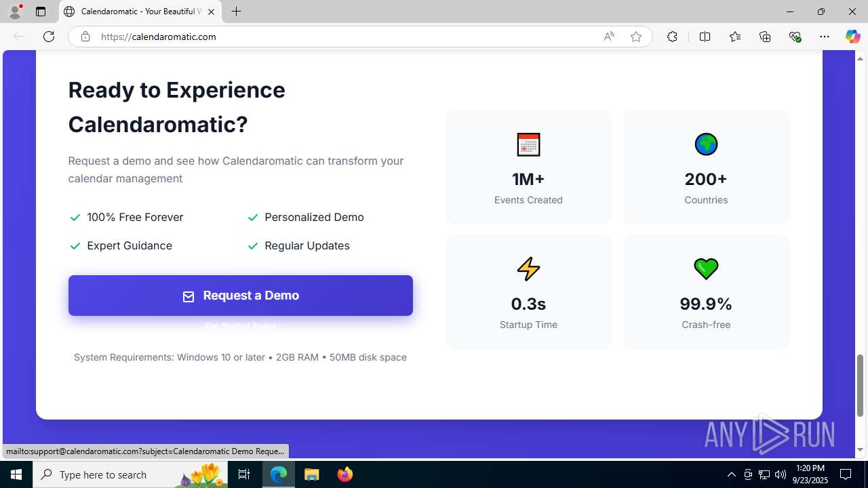Image resolution: width=868 pixels, height=488 pixels.
Task: Open the Collections icon
Action: pos(765,37)
